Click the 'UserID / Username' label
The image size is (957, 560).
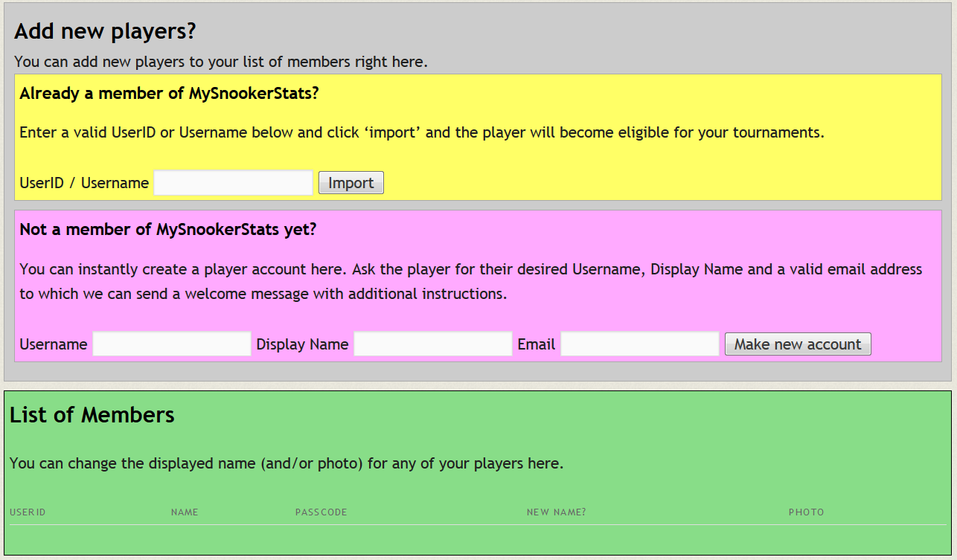click(84, 183)
